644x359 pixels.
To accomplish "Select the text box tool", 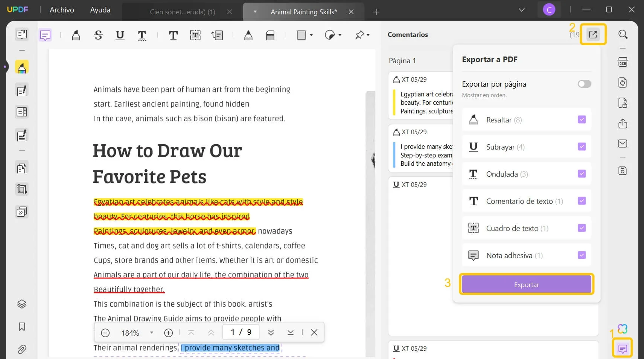I will [x=195, y=35].
